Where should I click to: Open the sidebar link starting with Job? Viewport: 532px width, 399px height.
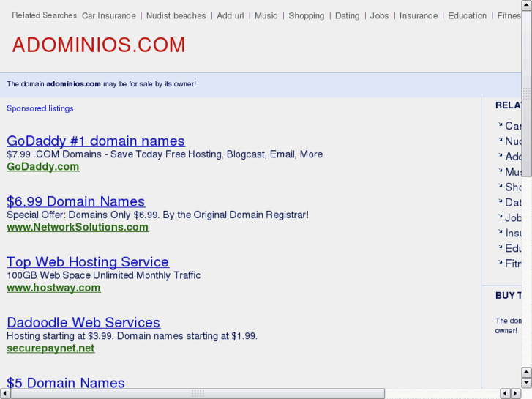click(513, 217)
